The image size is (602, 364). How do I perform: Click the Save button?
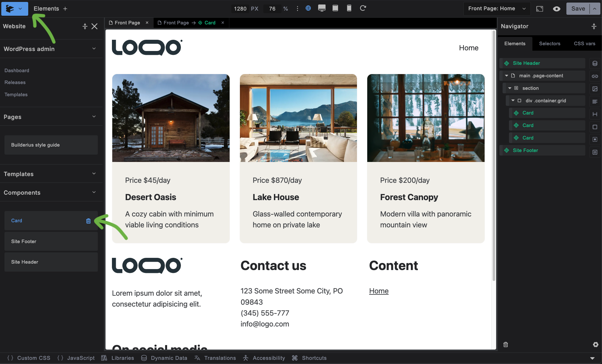[578, 9]
